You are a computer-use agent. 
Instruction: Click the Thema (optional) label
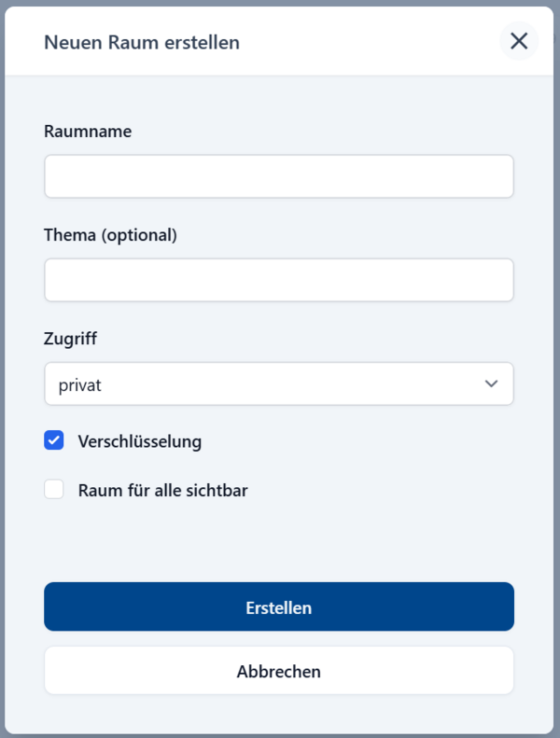click(x=110, y=235)
